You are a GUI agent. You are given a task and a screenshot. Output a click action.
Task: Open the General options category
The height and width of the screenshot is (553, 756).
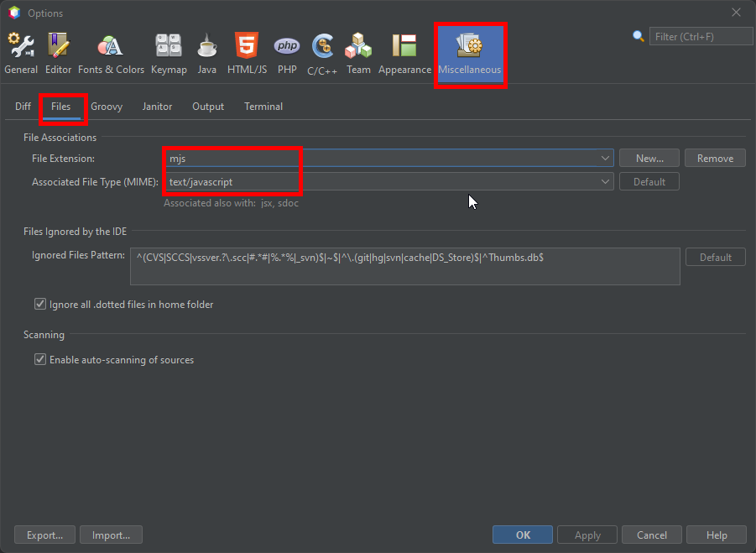coord(21,54)
